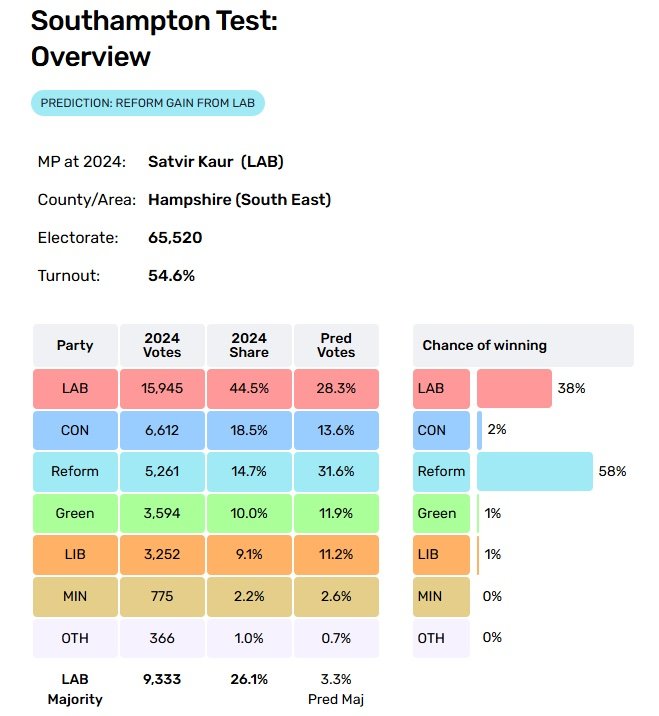
Task: Click the Reform 58% chance bar
Action: click(534, 471)
